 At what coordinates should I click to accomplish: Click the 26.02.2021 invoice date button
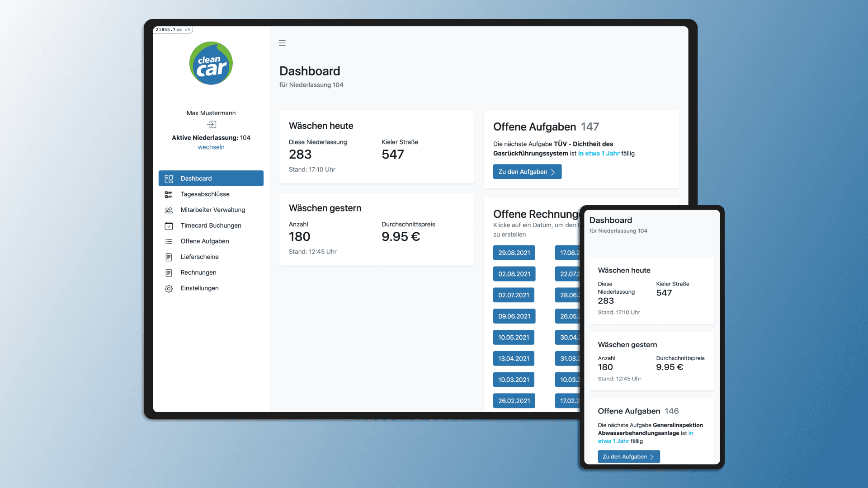point(514,401)
